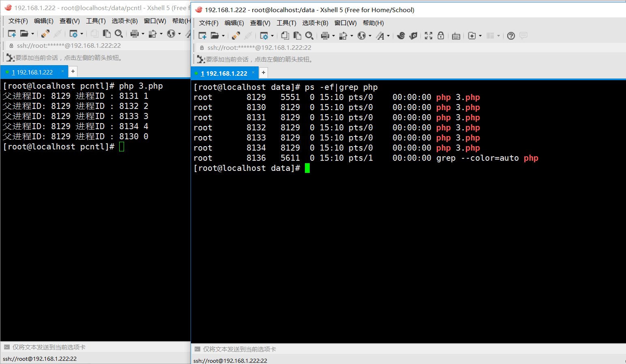The width and height of the screenshot is (626, 364).
Task: Expand Open folder dropdown arrow in right window
Action: tap(223, 36)
